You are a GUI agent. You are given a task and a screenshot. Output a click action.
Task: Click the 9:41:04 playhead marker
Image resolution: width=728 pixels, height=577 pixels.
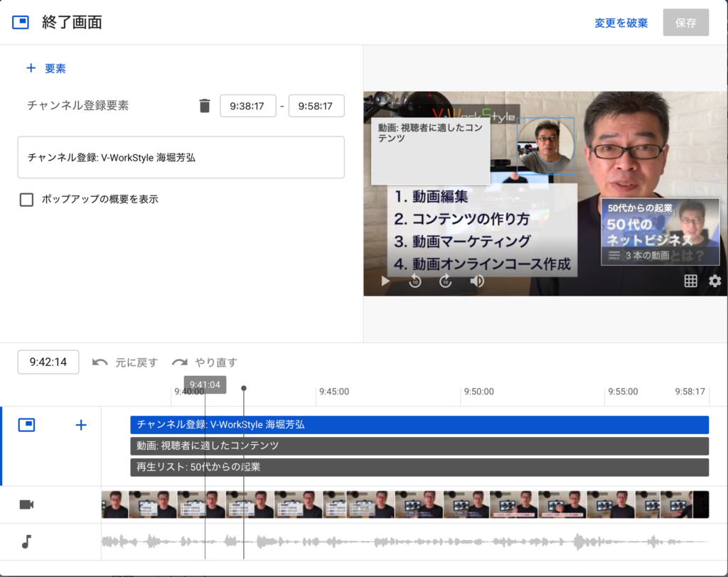click(x=205, y=384)
